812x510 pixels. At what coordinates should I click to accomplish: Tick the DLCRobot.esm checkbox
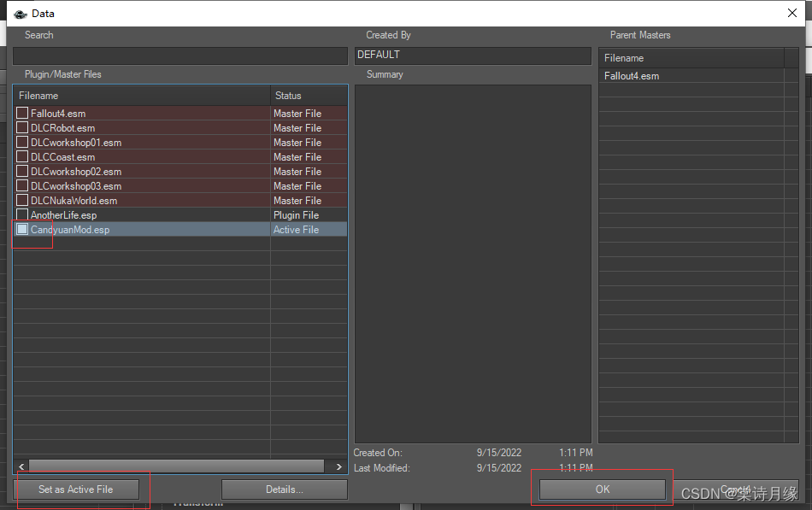[22, 127]
